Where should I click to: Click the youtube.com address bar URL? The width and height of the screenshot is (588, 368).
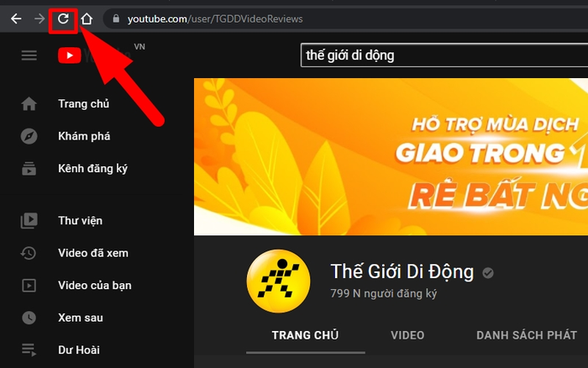pyautogui.click(x=215, y=18)
